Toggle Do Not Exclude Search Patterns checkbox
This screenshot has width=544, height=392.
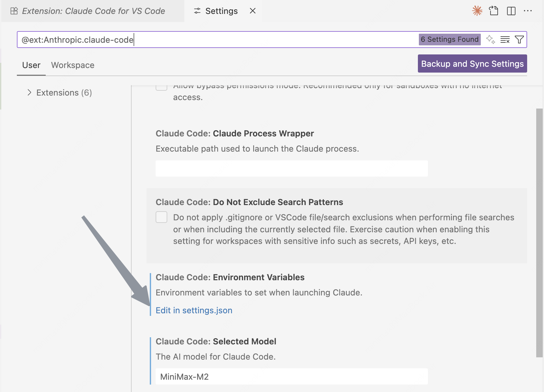tap(161, 217)
